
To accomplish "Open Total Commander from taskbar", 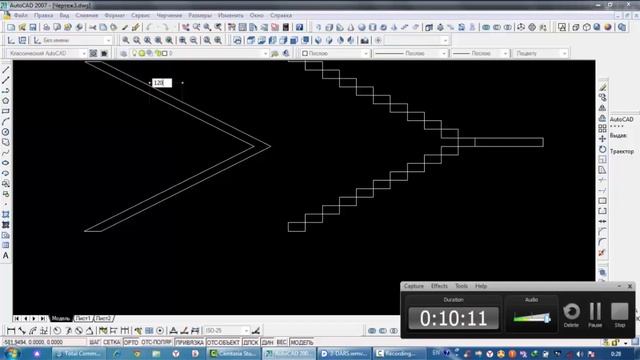I will [x=78, y=353].
